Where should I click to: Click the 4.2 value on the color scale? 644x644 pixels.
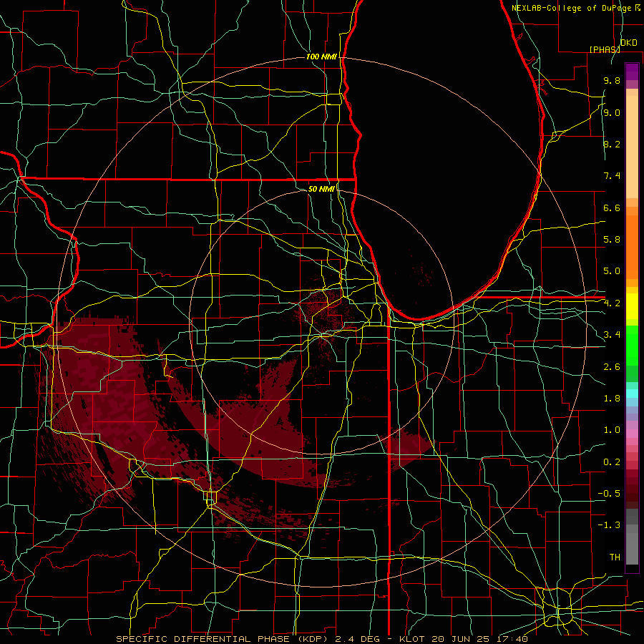pyautogui.click(x=612, y=303)
